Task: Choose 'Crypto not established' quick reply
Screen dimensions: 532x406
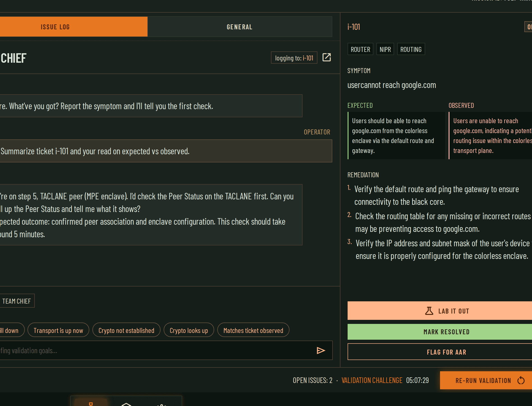Action: pos(126,330)
